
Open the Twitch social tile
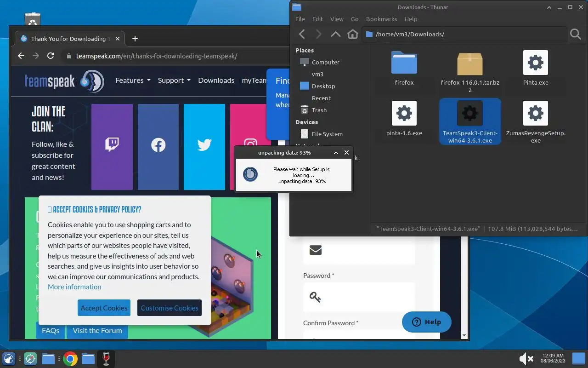point(112,147)
